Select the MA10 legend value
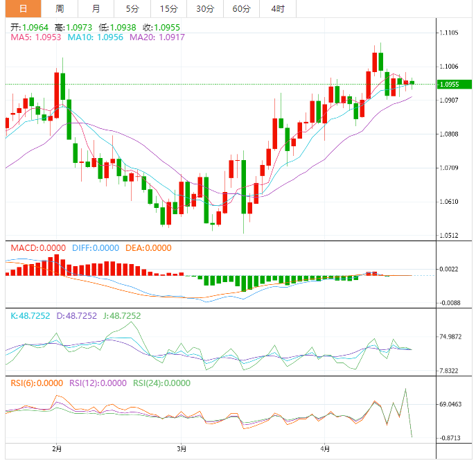 pyautogui.click(x=95, y=37)
